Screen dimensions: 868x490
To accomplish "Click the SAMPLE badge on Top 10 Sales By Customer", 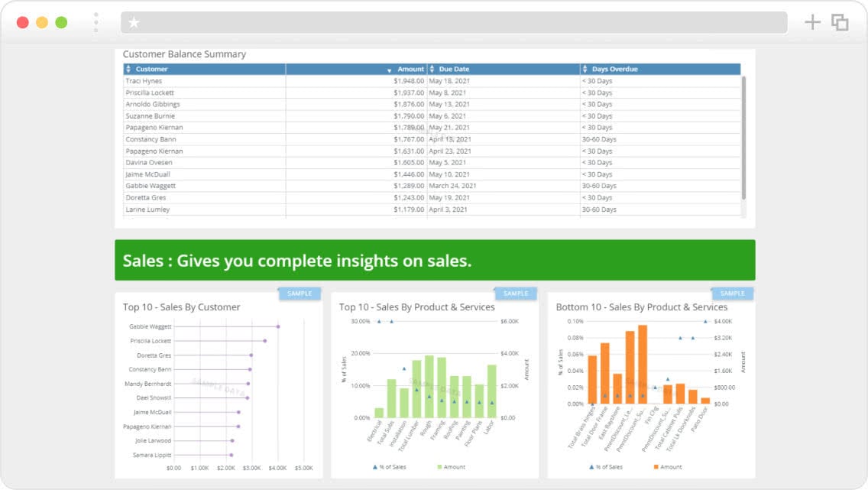I will point(299,293).
